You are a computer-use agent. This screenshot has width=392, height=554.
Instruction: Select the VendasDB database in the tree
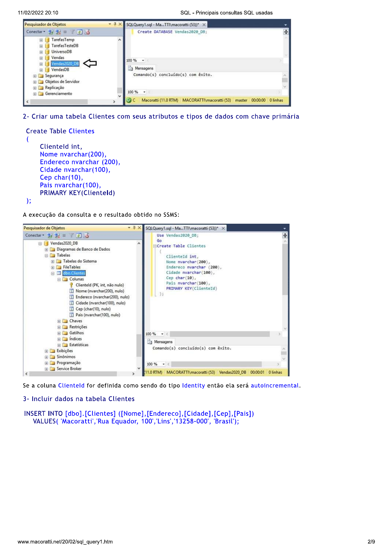[x=60, y=70]
